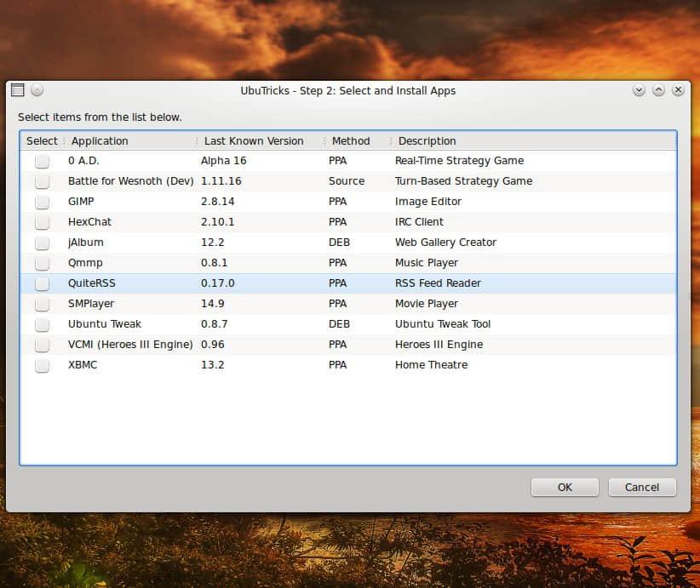Sort by the Method column header

pyautogui.click(x=351, y=141)
